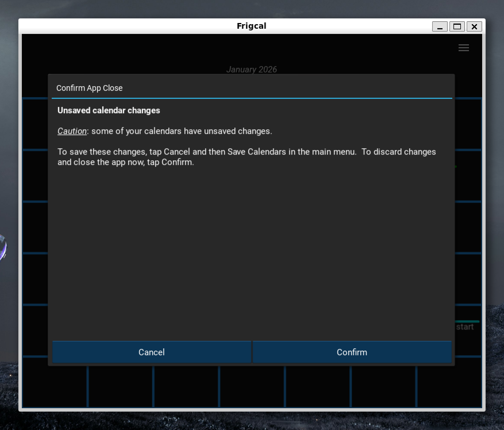504x430 pixels.
Task: Click the Confirm App Close dialog title
Action: [x=89, y=88]
